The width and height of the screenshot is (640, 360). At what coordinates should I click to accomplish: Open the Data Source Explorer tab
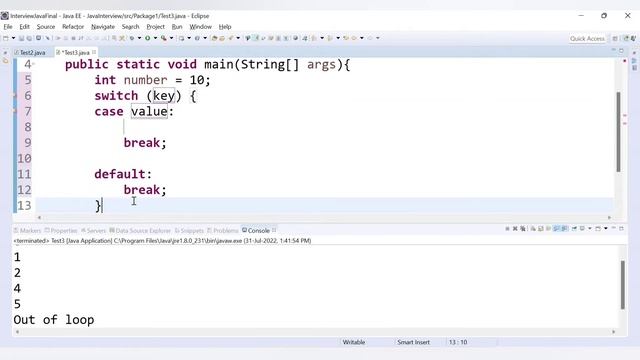pos(140,231)
